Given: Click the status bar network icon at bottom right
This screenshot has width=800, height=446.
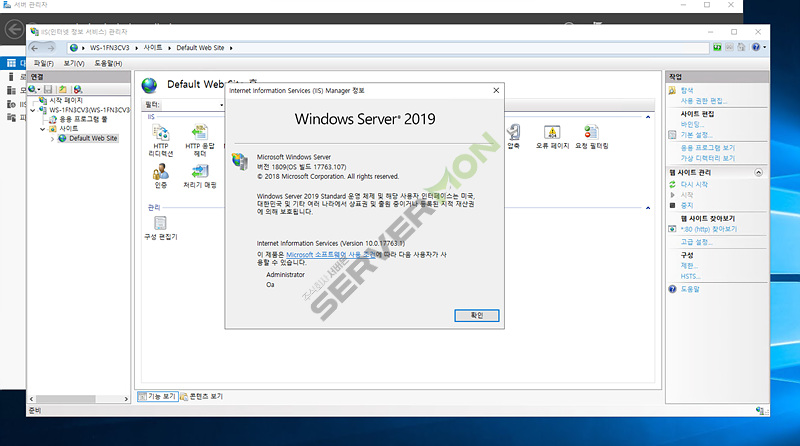Looking at the screenshot, I should [760, 411].
